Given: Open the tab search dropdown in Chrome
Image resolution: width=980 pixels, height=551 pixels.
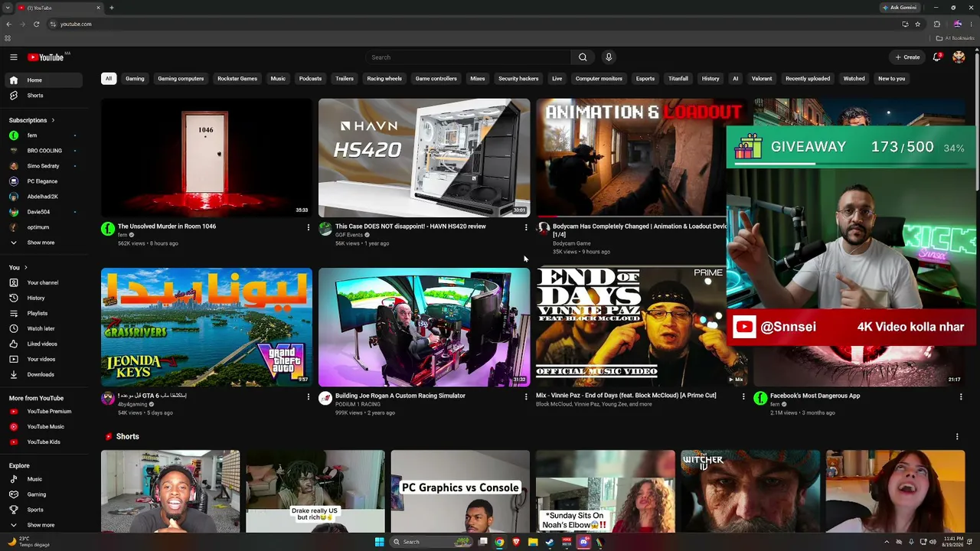Looking at the screenshot, I should coord(8,8).
